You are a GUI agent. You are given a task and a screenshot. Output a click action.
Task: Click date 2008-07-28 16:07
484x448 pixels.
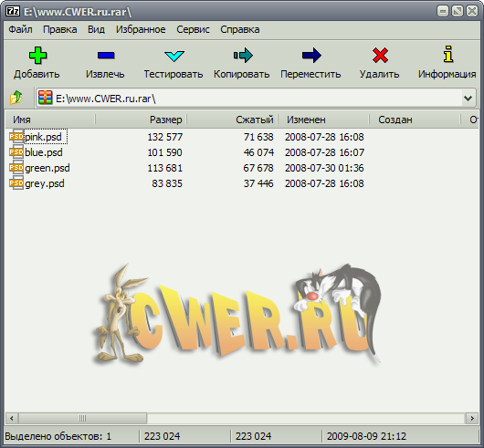(324, 152)
